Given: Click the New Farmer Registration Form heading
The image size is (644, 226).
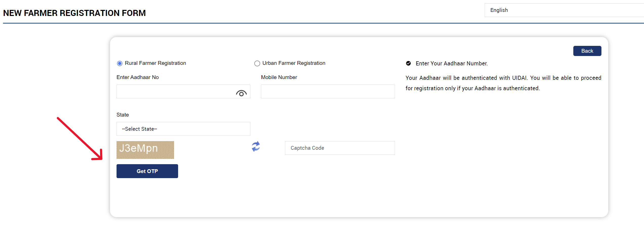Looking at the screenshot, I should point(74,13).
